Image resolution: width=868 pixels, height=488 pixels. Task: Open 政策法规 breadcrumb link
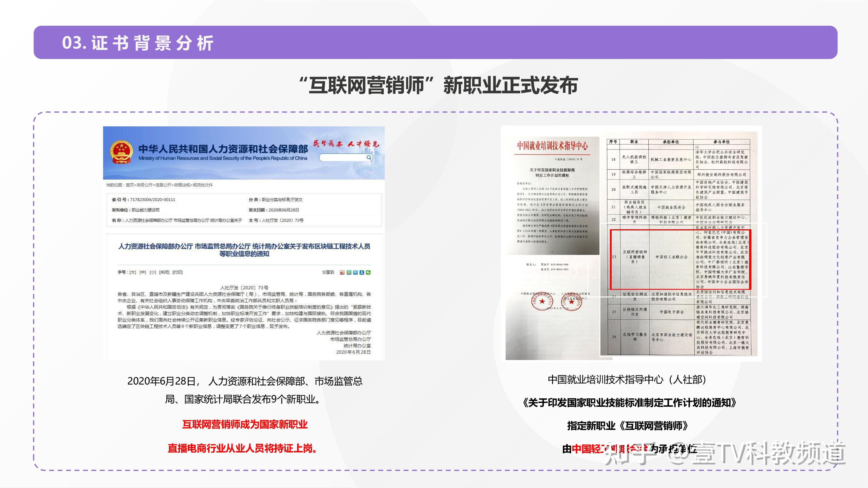182,185
